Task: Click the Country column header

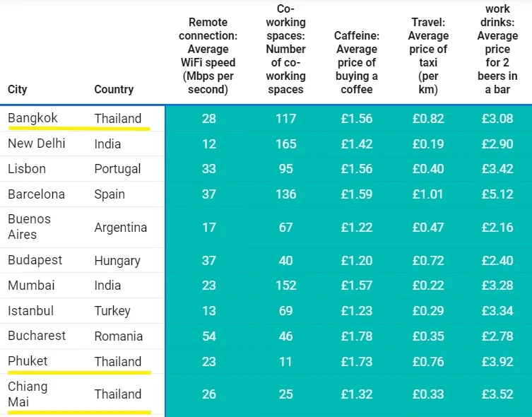Action: click(114, 90)
